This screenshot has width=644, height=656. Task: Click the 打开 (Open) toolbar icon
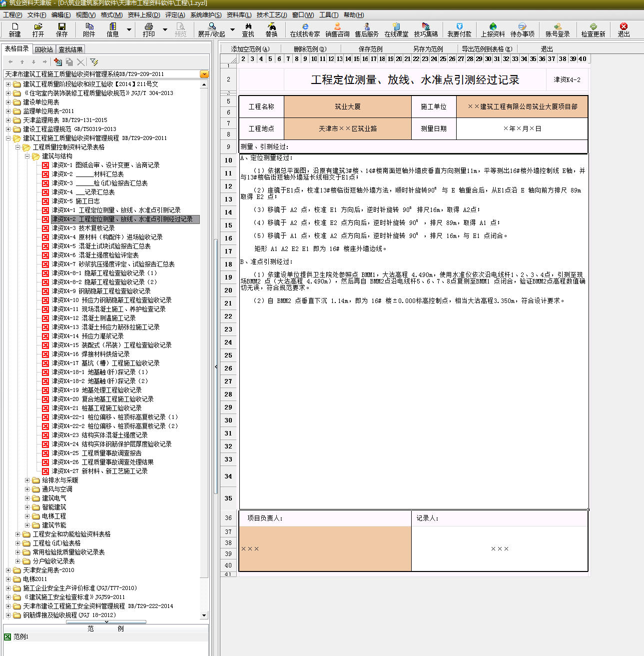(38, 29)
